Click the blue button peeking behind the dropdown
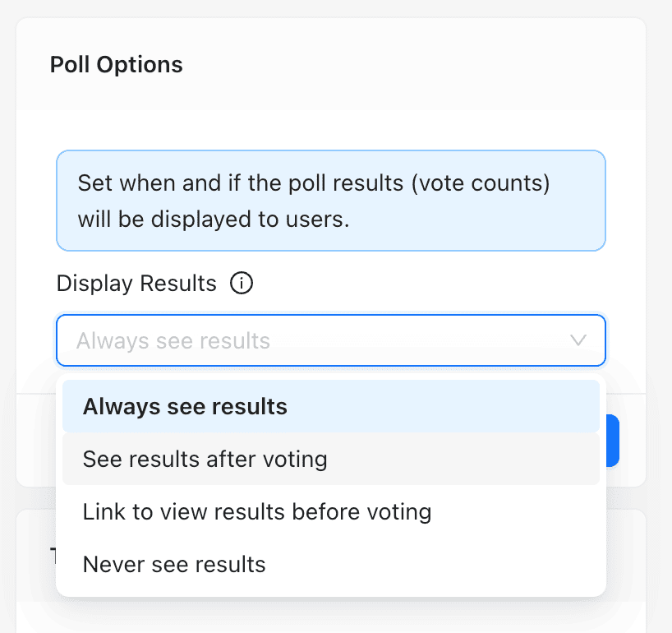672x633 pixels. pos(613,441)
